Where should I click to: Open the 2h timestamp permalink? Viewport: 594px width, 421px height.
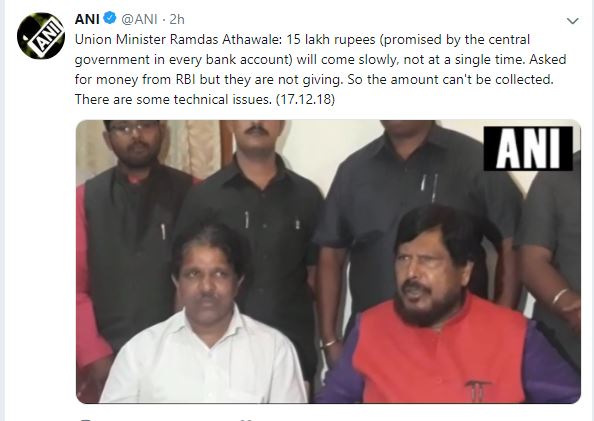[177, 19]
